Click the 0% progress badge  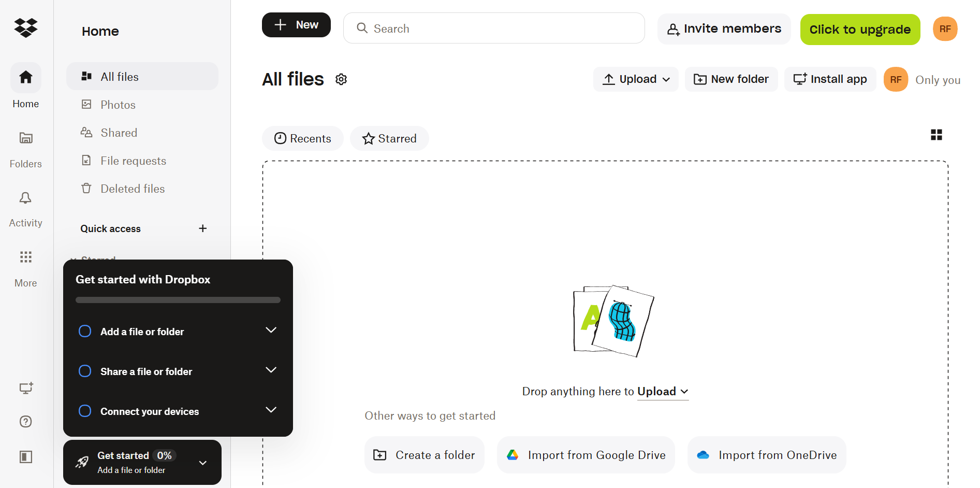pyautogui.click(x=165, y=455)
